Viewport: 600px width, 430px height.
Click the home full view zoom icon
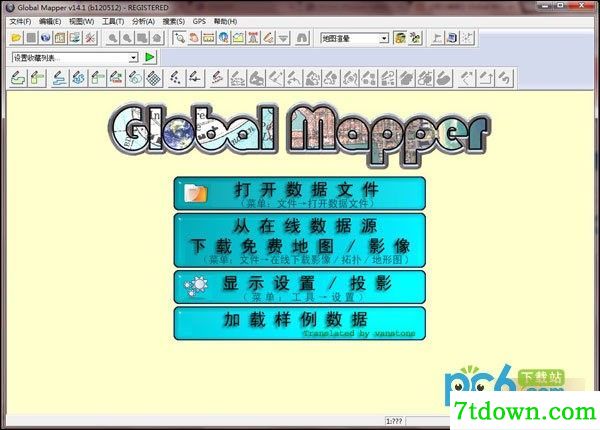click(x=157, y=38)
